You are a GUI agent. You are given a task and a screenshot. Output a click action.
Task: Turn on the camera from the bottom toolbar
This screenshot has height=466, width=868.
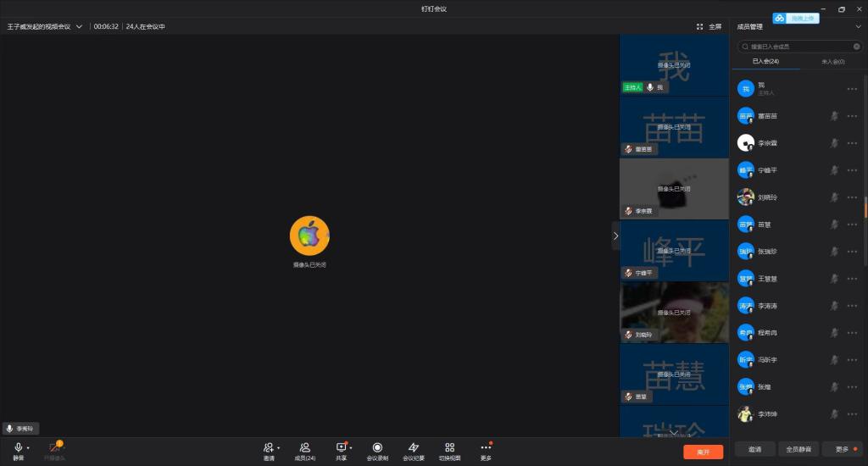pyautogui.click(x=54, y=451)
